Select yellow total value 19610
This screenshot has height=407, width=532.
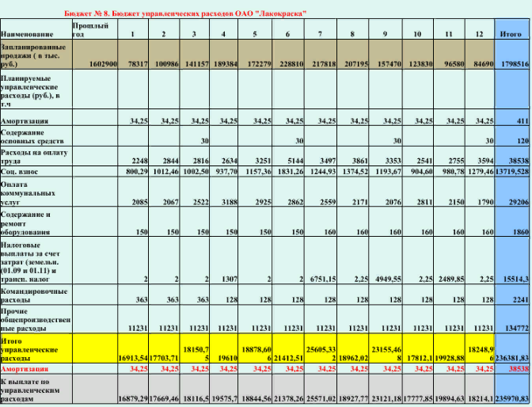pos(227,358)
